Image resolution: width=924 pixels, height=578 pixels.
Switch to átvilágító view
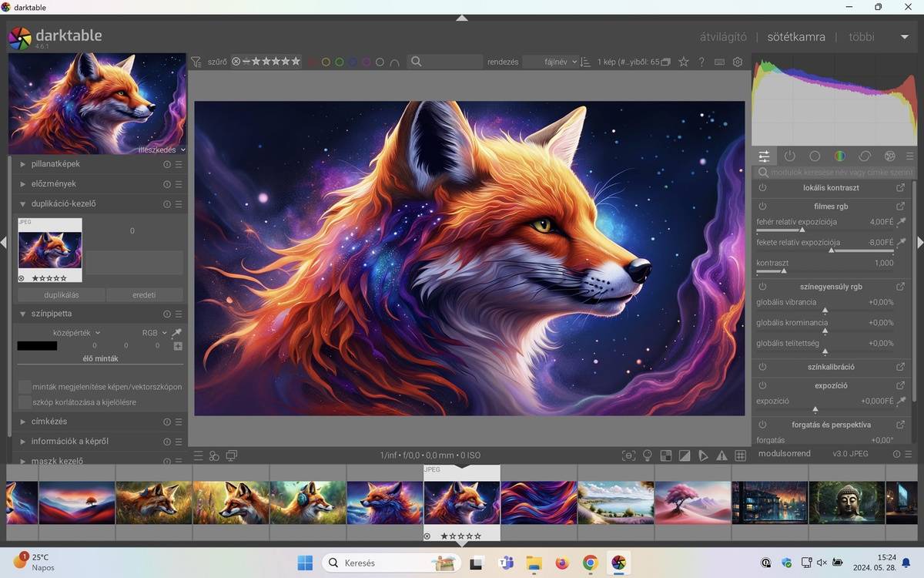[x=723, y=37]
